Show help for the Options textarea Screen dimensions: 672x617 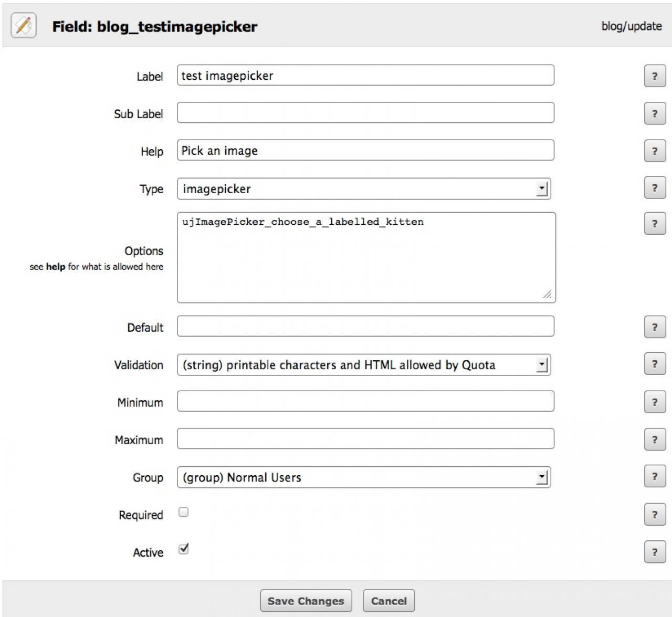pyautogui.click(x=655, y=224)
